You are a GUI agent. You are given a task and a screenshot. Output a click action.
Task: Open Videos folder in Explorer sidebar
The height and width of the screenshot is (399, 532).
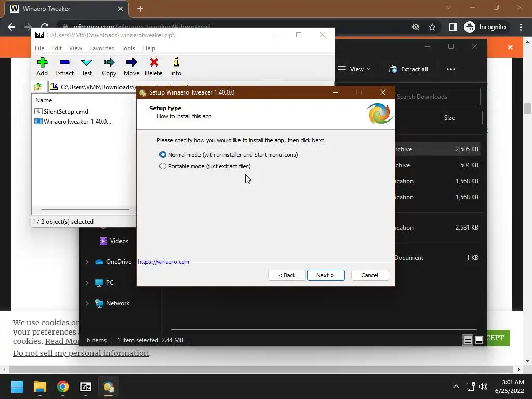pyautogui.click(x=114, y=241)
